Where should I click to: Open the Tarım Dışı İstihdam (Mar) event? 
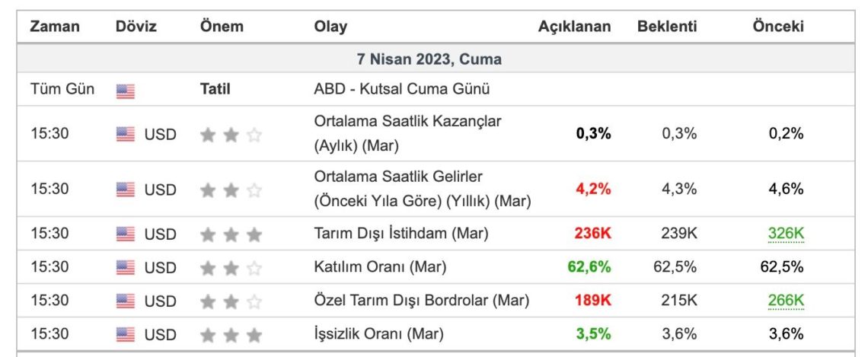point(400,234)
